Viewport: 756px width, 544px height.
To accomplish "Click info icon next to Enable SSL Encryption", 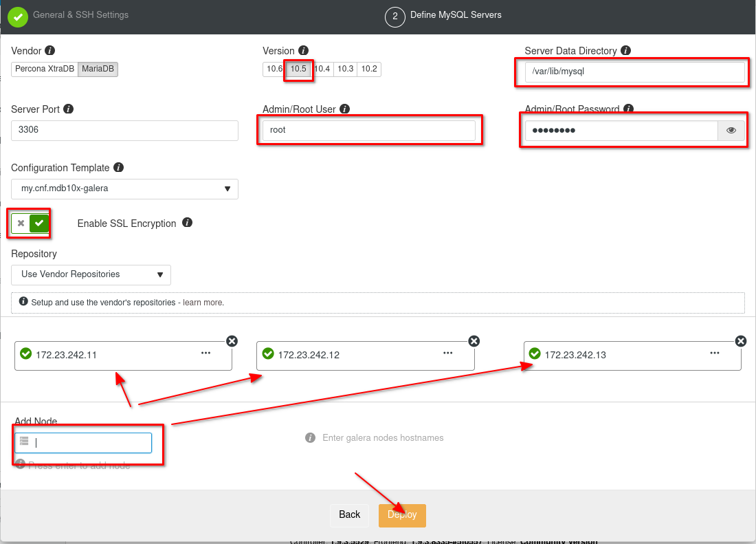I will [187, 223].
